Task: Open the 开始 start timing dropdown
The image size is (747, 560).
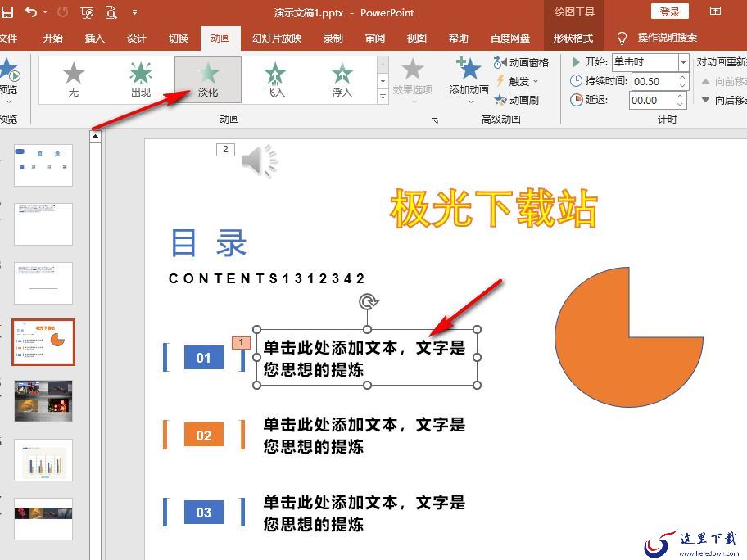Action: click(683, 62)
